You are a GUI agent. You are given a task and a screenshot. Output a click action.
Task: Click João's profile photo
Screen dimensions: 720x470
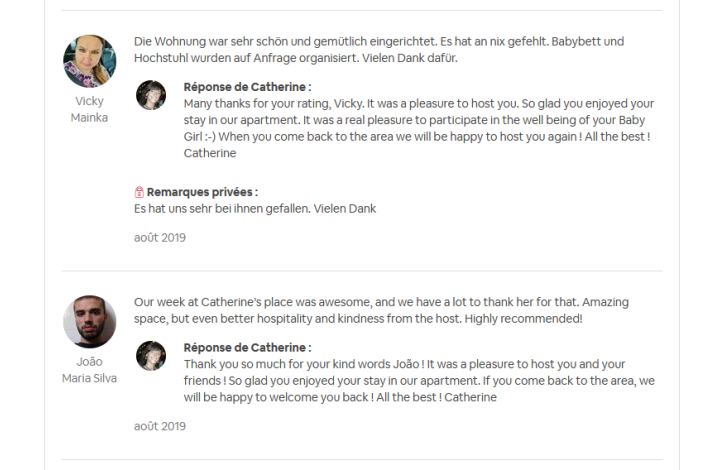89,322
